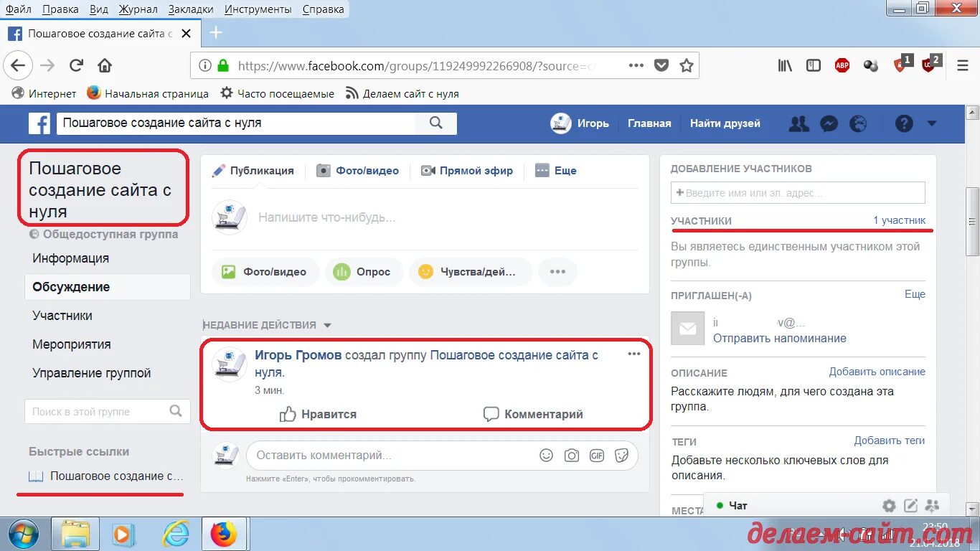
Task: Open new browser tab with plus button
Action: point(216,32)
